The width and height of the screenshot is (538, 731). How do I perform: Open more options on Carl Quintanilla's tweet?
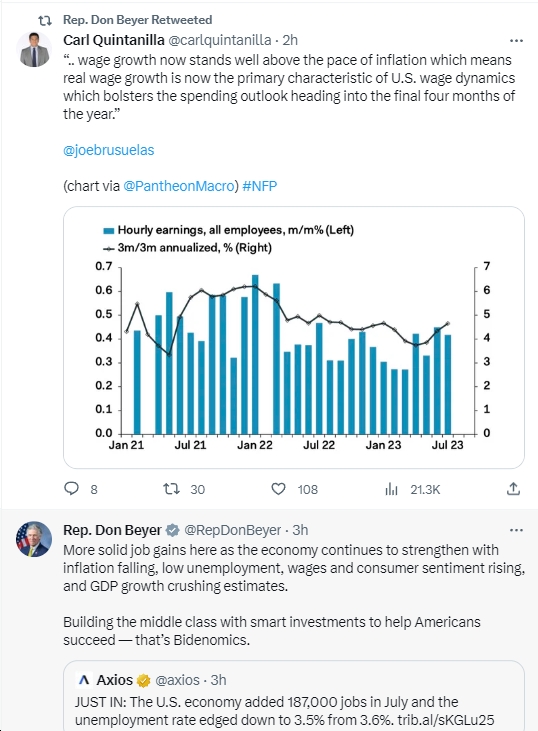(516, 41)
